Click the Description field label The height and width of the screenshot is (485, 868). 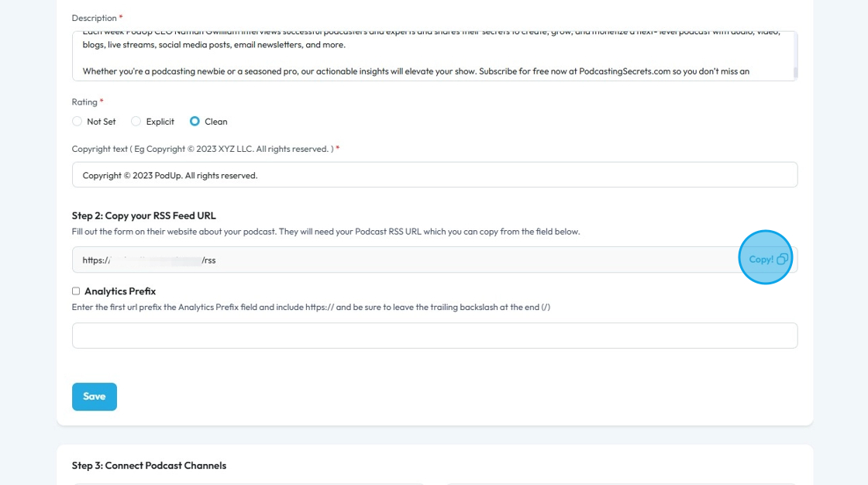pos(94,18)
